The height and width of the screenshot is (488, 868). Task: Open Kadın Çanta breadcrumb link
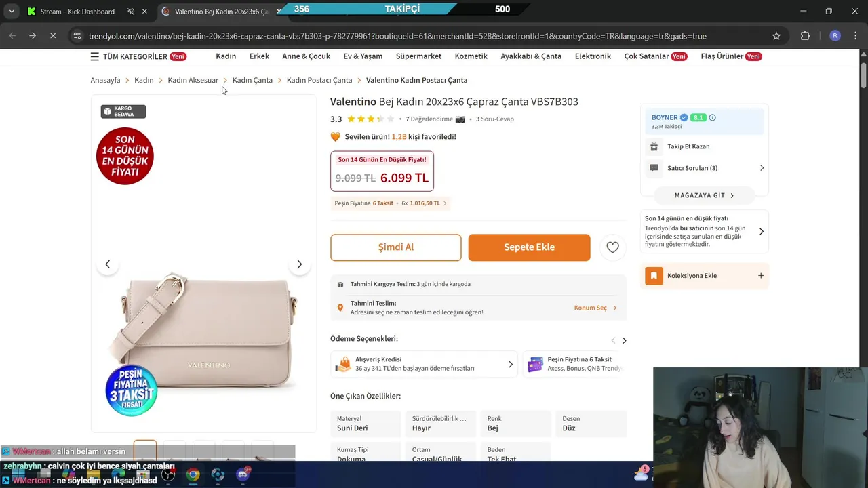(x=252, y=80)
